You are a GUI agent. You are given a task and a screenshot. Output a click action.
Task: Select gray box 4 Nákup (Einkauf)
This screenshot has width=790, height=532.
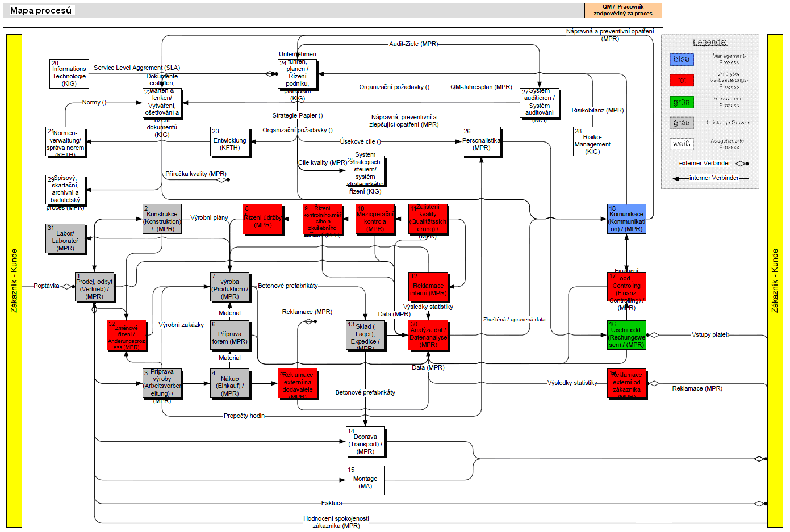point(230,383)
